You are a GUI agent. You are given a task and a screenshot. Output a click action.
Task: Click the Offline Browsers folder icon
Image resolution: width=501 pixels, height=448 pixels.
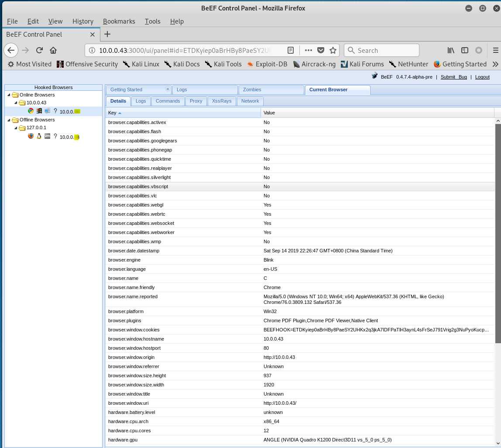click(15, 120)
